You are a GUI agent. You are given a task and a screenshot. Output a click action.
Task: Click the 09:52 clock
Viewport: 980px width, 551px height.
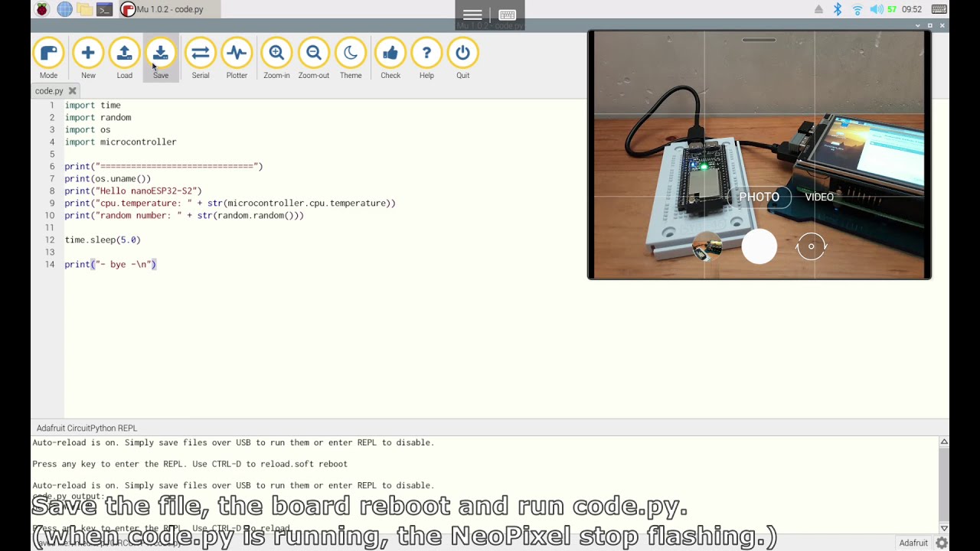coord(912,9)
